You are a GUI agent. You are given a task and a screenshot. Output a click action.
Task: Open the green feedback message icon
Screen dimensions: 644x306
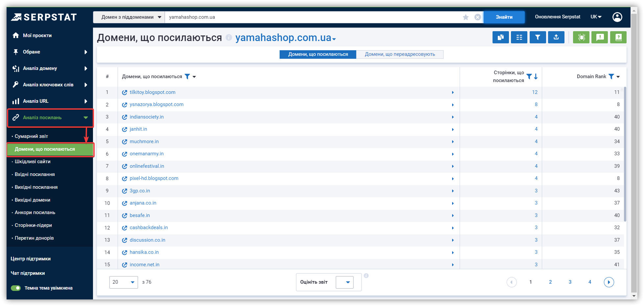click(x=600, y=37)
